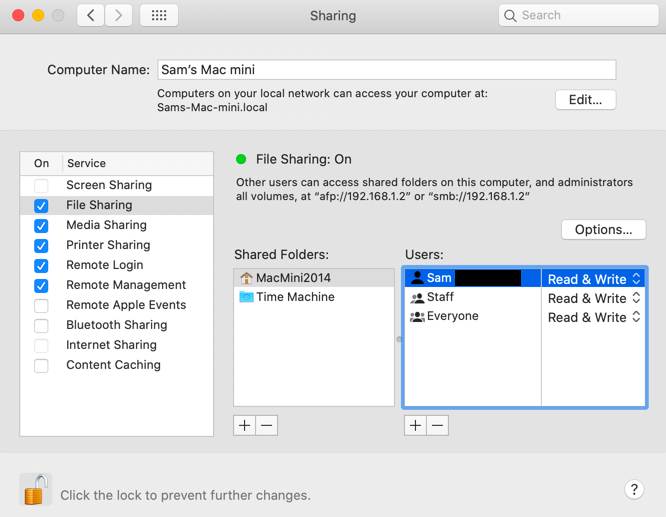Remove user with minus button
666x517 pixels.
click(437, 425)
